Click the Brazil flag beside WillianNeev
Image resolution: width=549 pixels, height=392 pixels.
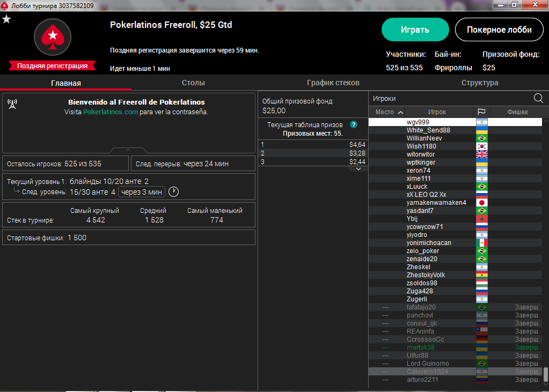click(x=482, y=138)
